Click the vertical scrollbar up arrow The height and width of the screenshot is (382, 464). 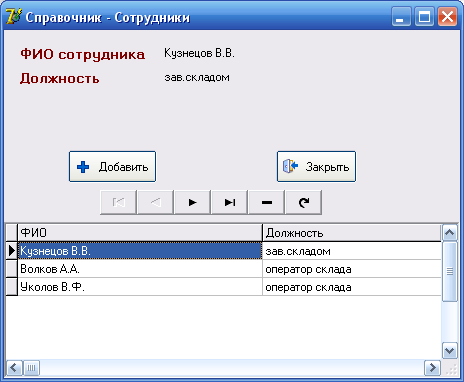tap(450, 233)
